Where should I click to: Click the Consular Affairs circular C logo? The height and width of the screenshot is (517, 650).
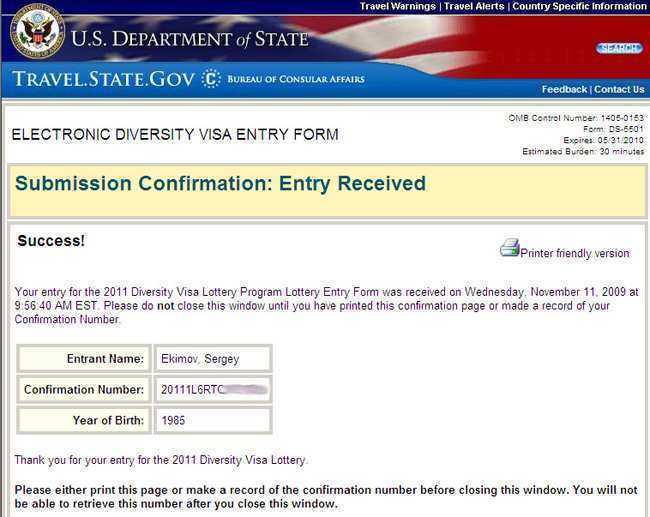click(211, 79)
